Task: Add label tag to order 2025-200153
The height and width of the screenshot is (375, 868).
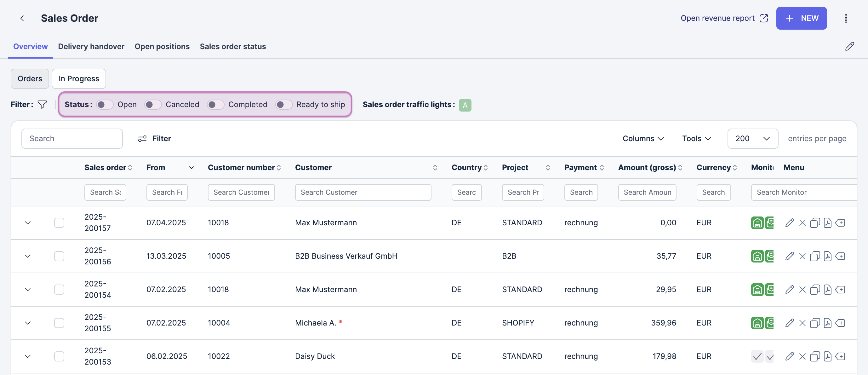Action: (840, 356)
